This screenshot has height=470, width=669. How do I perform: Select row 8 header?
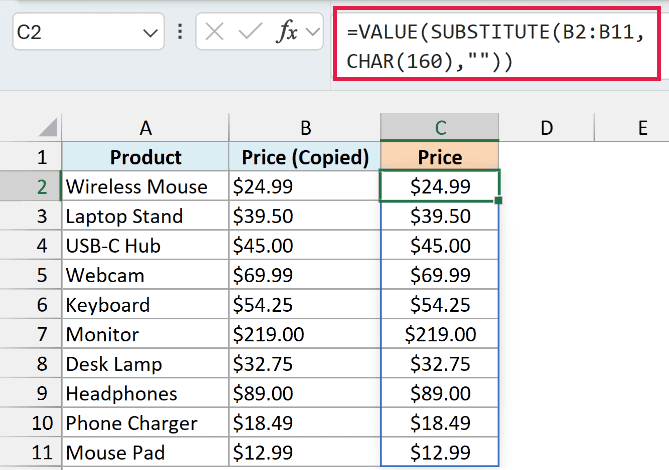click(x=31, y=363)
